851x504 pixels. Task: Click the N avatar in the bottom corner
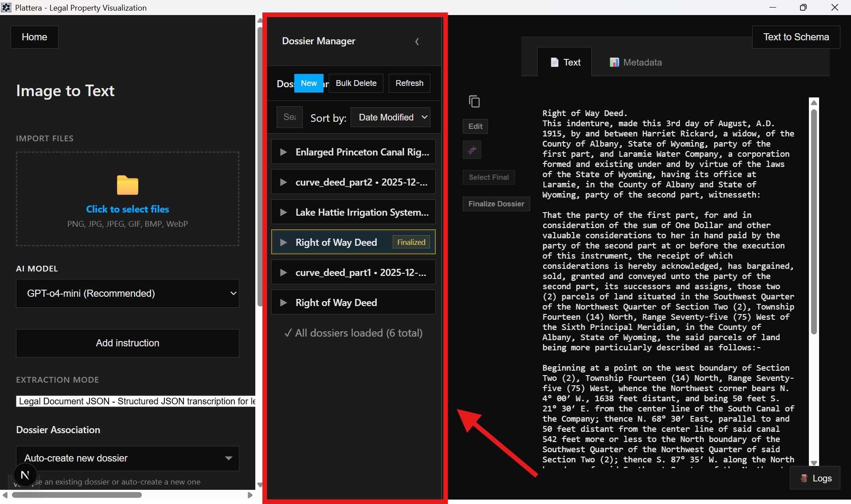click(x=24, y=474)
